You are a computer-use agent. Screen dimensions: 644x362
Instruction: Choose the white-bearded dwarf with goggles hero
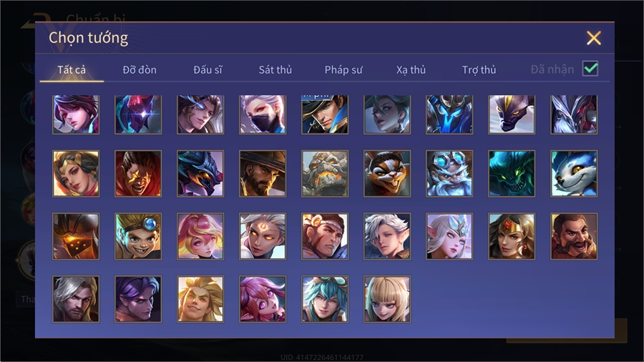(x=449, y=173)
